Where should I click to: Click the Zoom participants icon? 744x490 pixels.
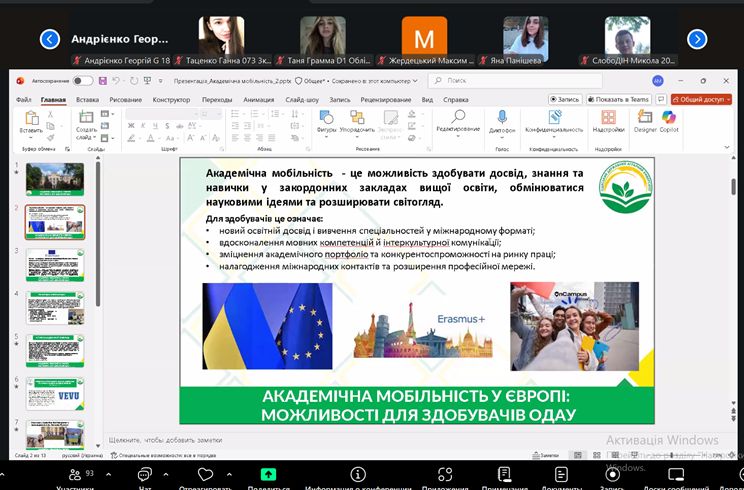point(75,474)
